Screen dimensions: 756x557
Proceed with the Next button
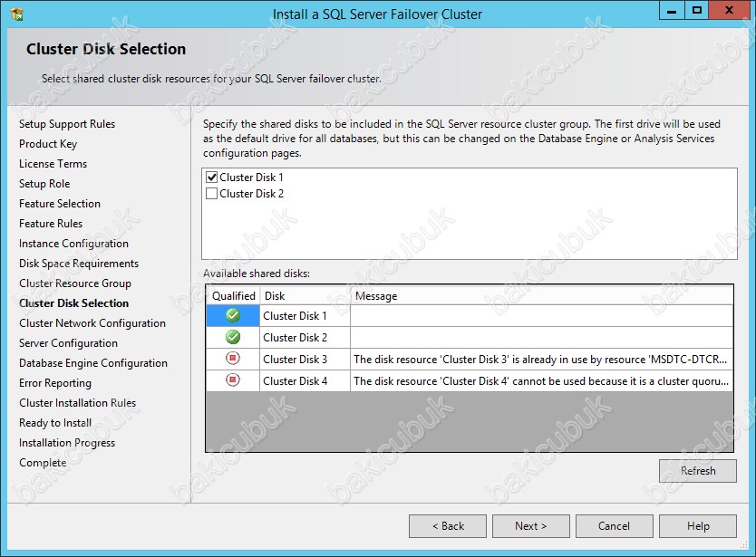531,526
